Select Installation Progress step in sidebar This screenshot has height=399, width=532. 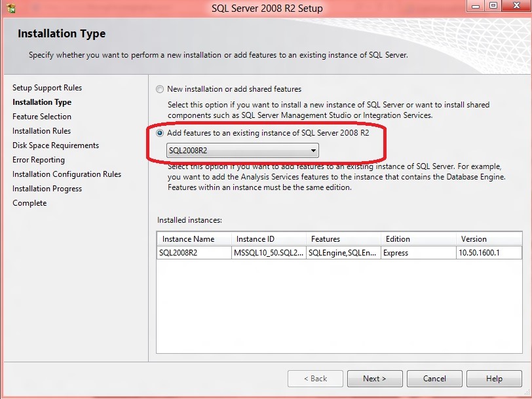click(x=47, y=188)
